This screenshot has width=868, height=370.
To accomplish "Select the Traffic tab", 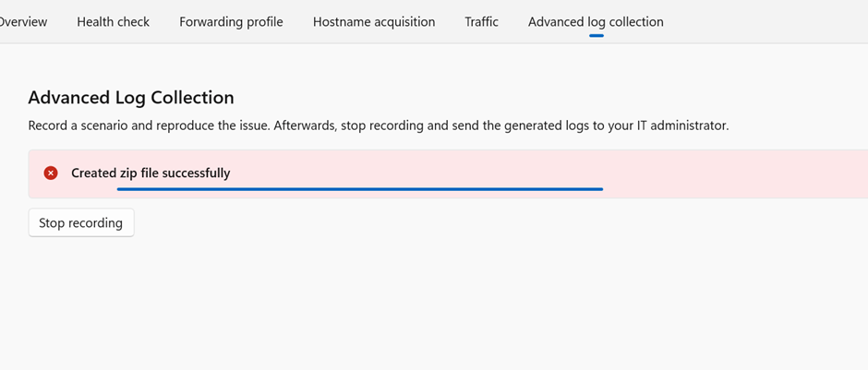I will click(481, 21).
